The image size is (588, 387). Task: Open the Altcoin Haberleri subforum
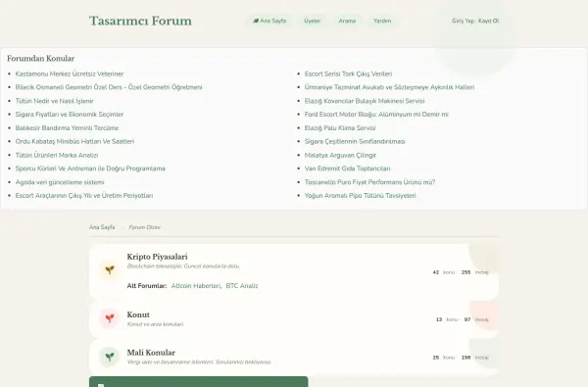(196, 286)
